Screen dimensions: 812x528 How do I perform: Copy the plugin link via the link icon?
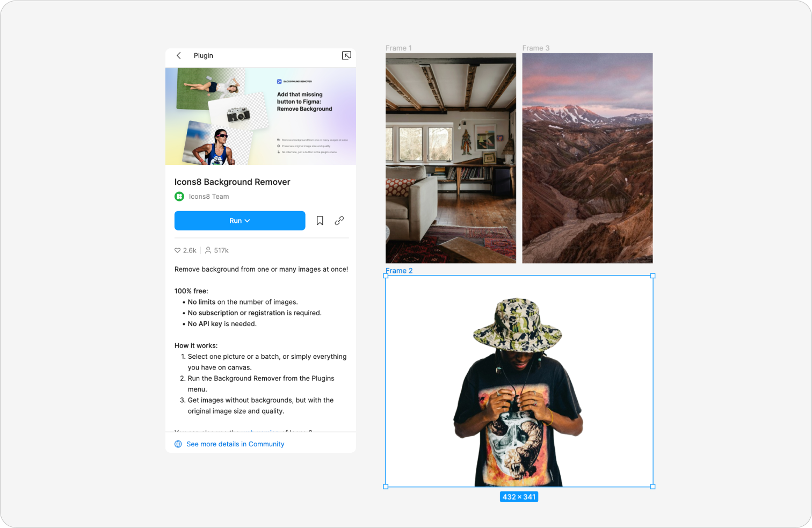pos(339,220)
